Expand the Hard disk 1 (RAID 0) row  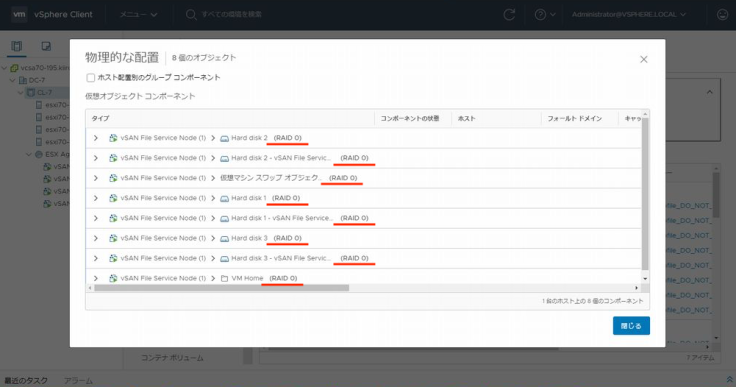coord(96,198)
